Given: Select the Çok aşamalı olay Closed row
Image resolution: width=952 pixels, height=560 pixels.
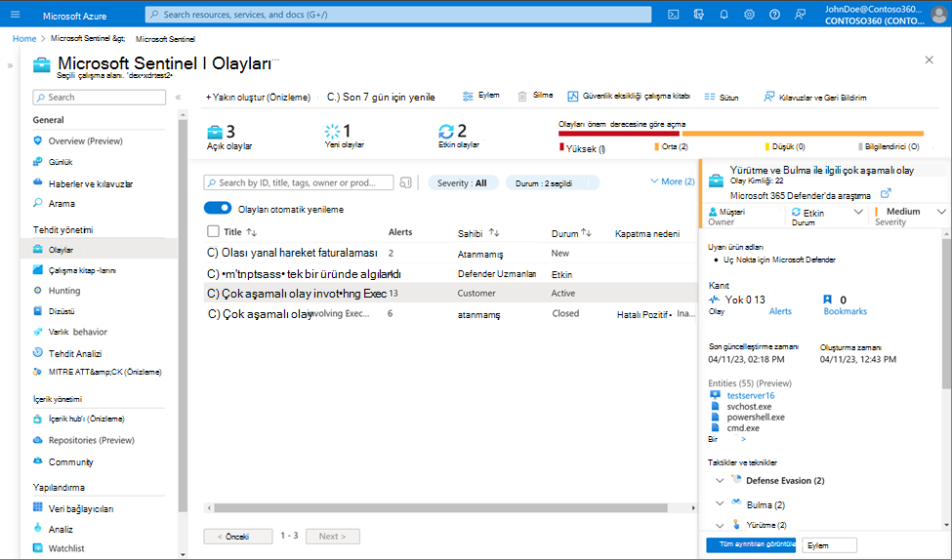Looking at the screenshot, I should click(x=450, y=314).
